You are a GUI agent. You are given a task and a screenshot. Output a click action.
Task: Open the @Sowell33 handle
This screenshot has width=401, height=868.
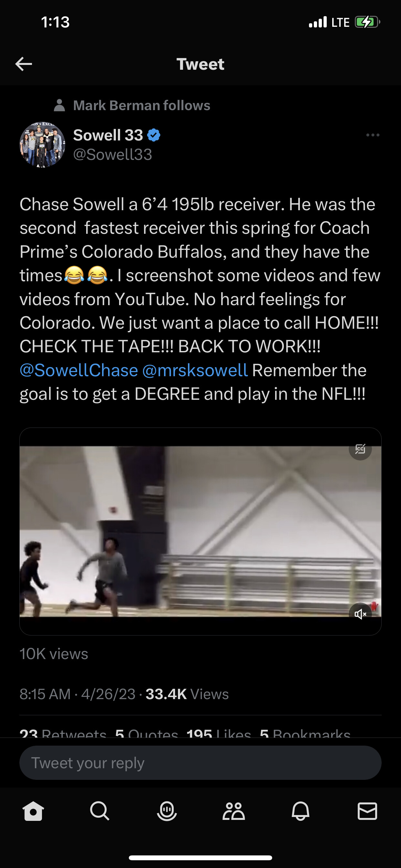(x=113, y=155)
